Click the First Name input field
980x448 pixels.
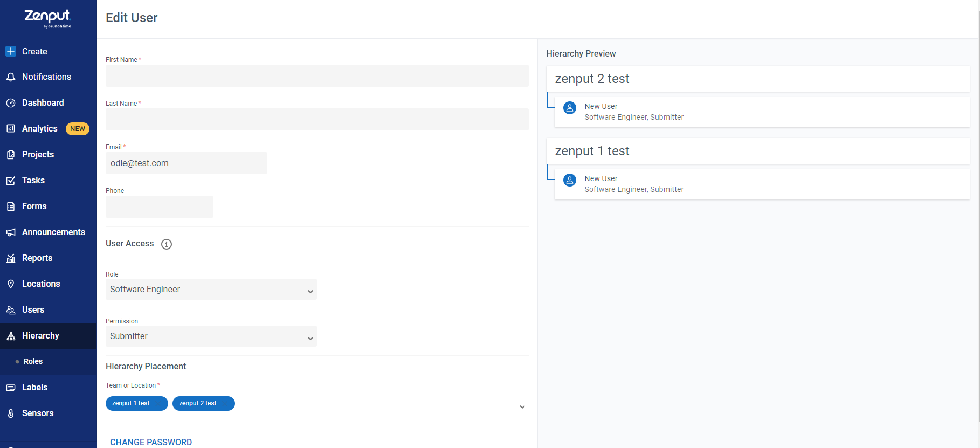[317, 76]
